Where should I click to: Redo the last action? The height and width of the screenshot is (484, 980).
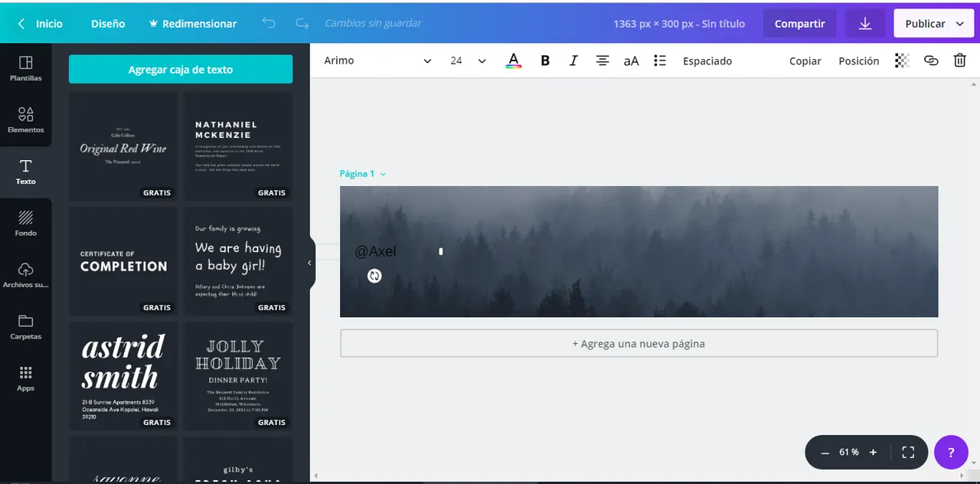point(302,23)
